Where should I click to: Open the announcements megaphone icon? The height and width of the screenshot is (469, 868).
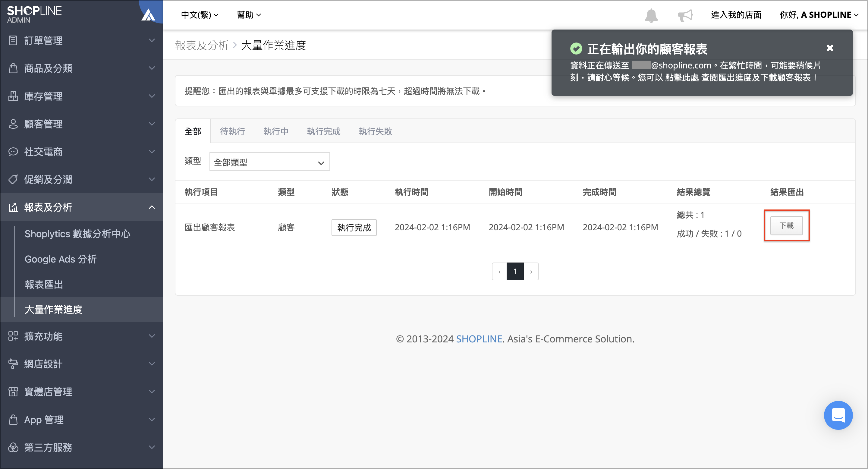pos(685,15)
